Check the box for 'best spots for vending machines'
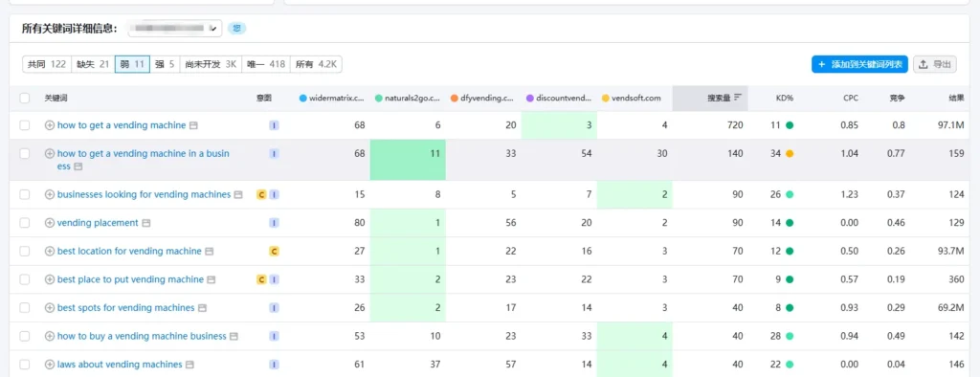 tap(24, 307)
